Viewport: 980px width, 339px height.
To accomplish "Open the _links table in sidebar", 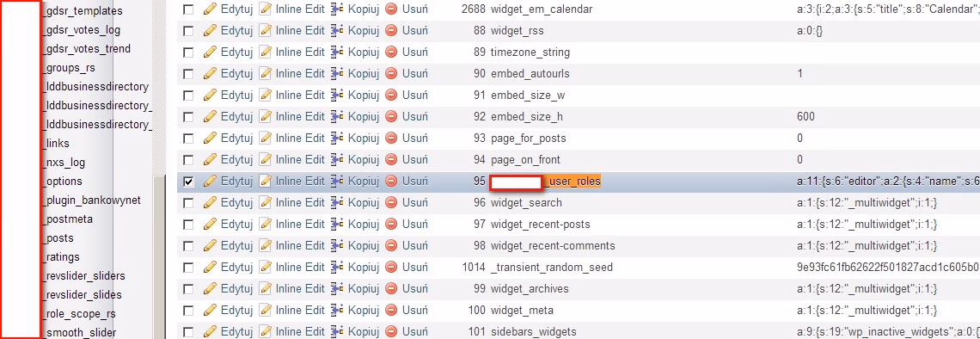I will [x=56, y=143].
